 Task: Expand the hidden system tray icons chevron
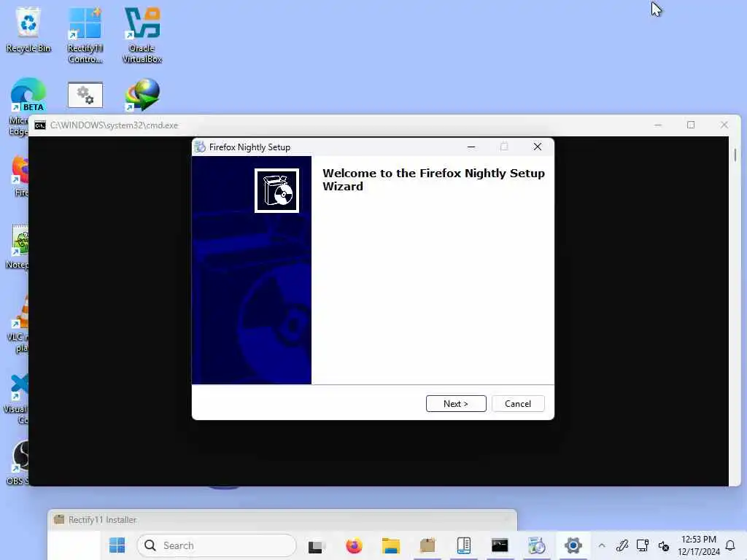click(602, 545)
